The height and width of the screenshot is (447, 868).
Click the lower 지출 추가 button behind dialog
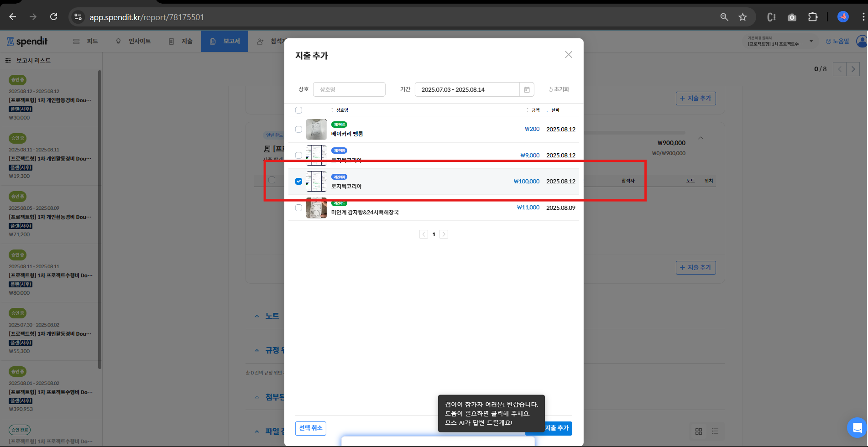pos(696,267)
